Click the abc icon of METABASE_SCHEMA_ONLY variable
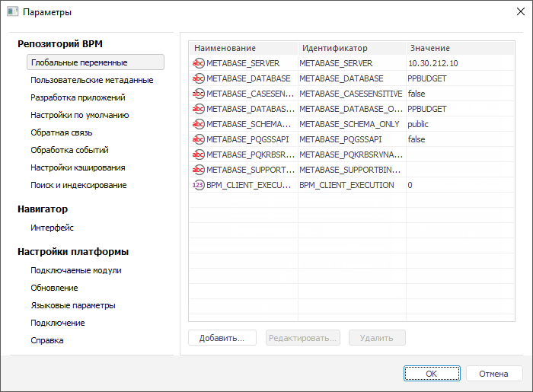This screenshot has width=533, height=392. click(199, 124)
